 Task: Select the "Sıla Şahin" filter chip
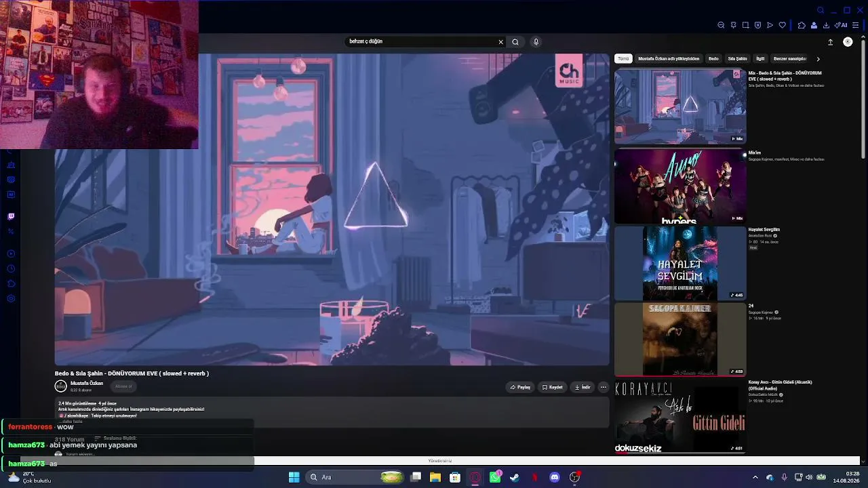737,59
